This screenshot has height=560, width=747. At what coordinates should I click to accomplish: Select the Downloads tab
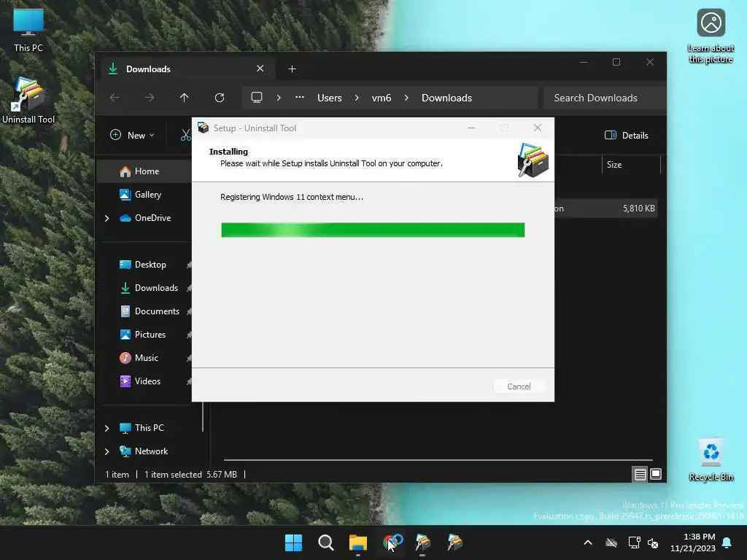(x=189, y=69)
